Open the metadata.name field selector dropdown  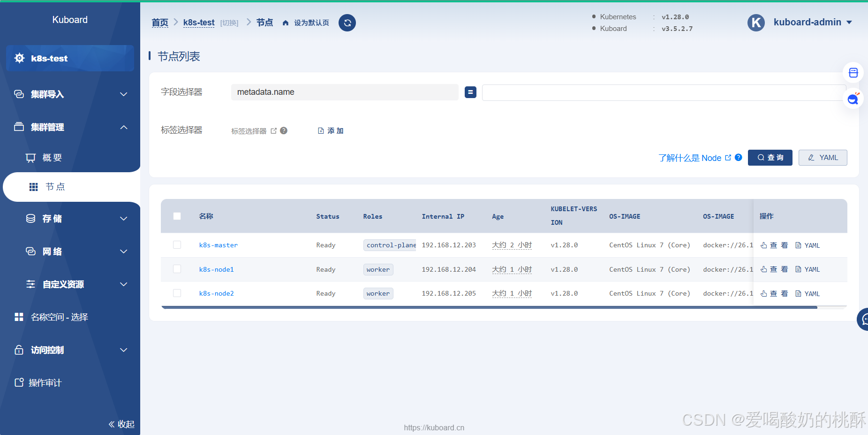pos(345,92)
